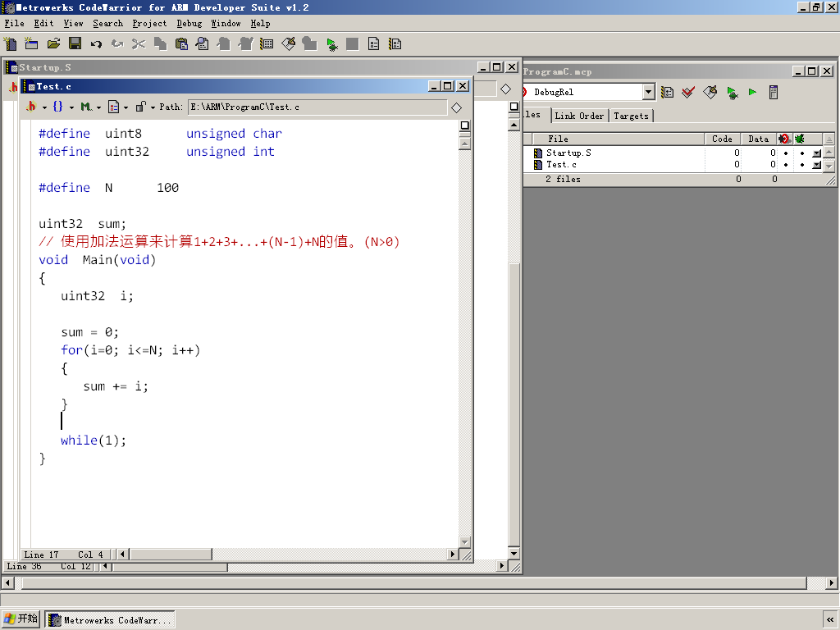Click the green Run arrow in project window

pyautogui.click(x=752, y=92)
